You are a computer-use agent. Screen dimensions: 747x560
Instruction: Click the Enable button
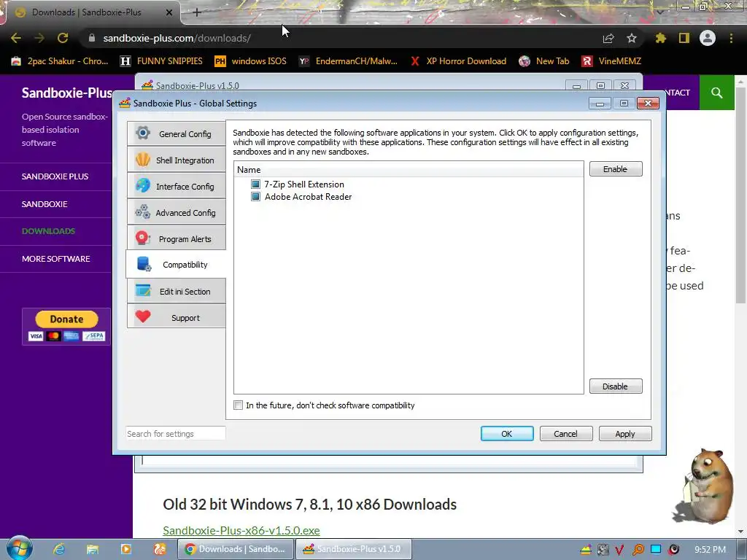click(x=616, y=169)
